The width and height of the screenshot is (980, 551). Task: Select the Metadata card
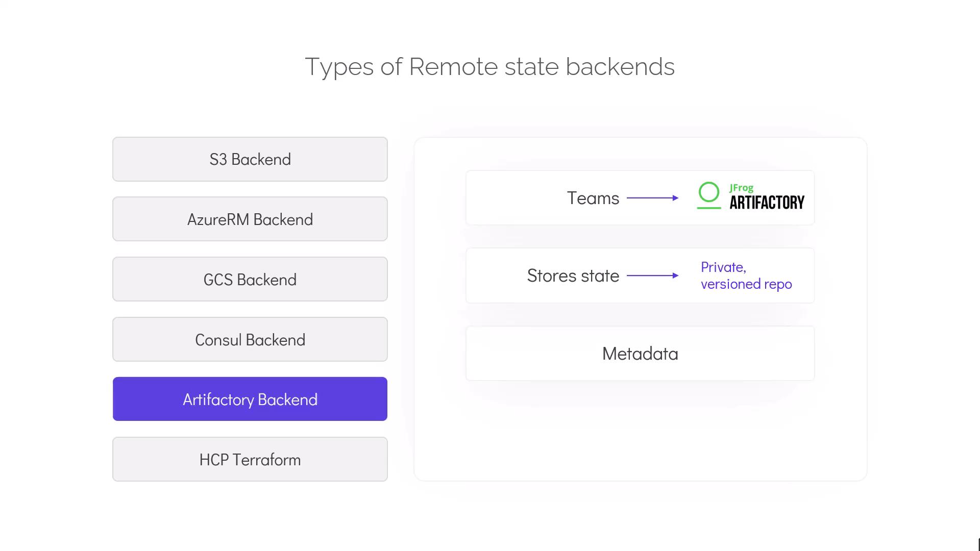click(x=640, y=354)
